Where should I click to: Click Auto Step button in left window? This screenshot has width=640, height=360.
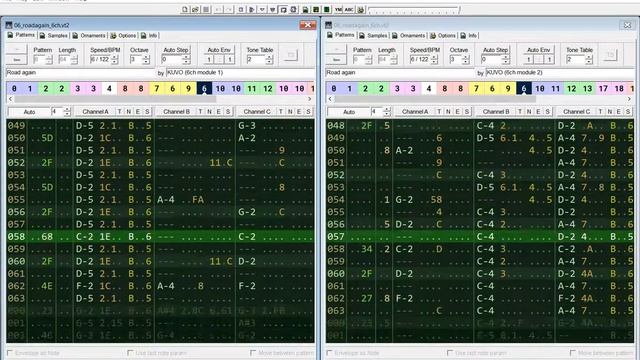click(x=176, y=50)
